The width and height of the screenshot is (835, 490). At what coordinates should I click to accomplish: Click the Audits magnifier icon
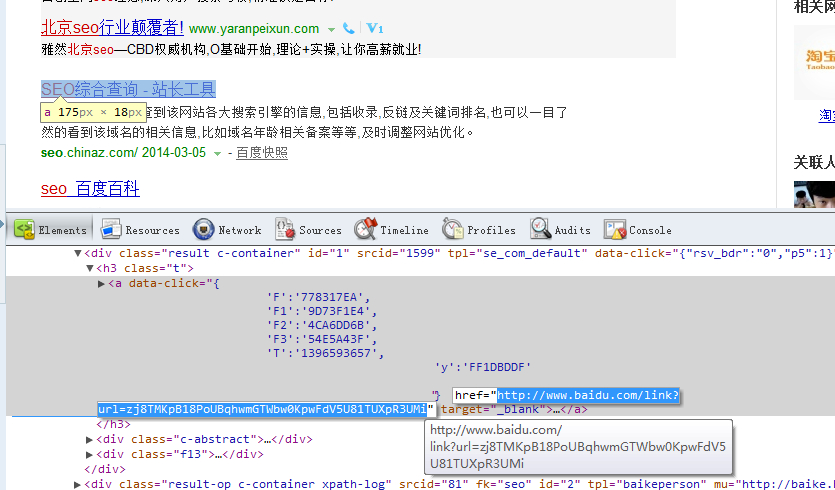[540, 229]
